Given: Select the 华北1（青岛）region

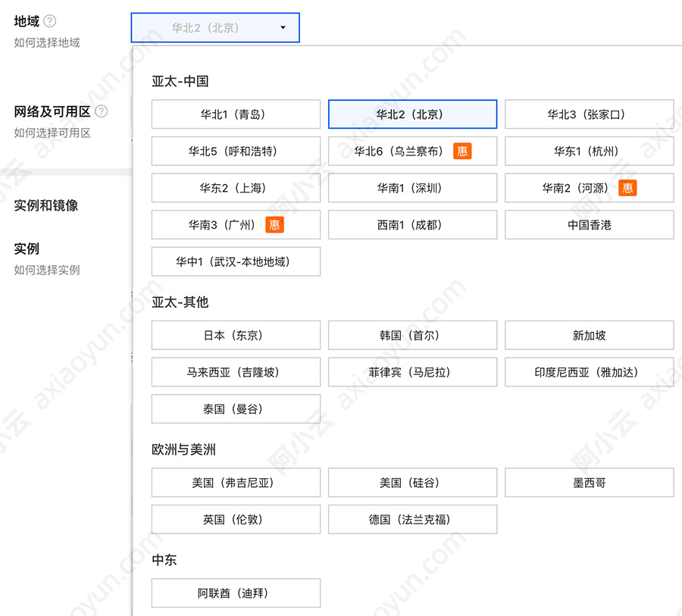Looking at the screenshot, I should tap(236, 114).
